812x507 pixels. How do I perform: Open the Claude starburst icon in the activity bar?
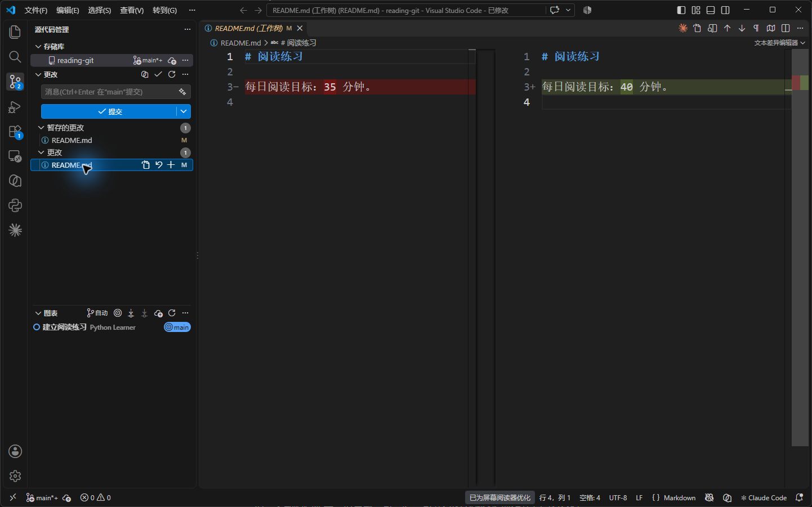pyautogui.click(x=15, y=230)
